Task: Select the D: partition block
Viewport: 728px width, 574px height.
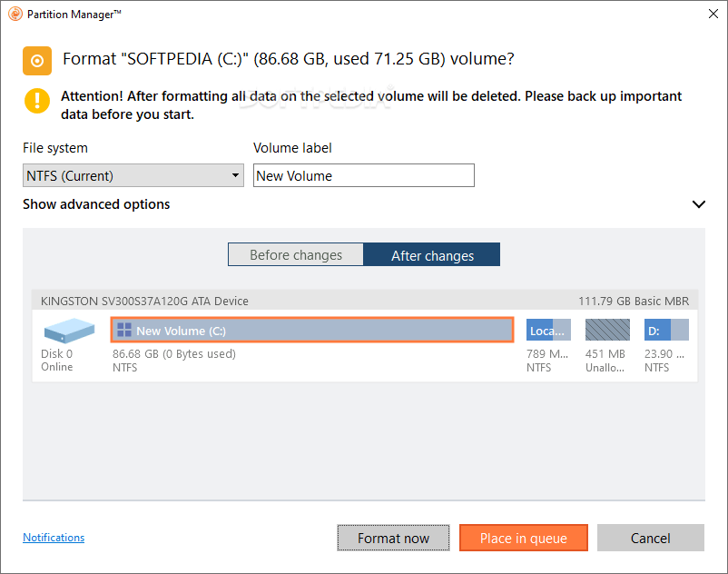Action: click(665, 330)
